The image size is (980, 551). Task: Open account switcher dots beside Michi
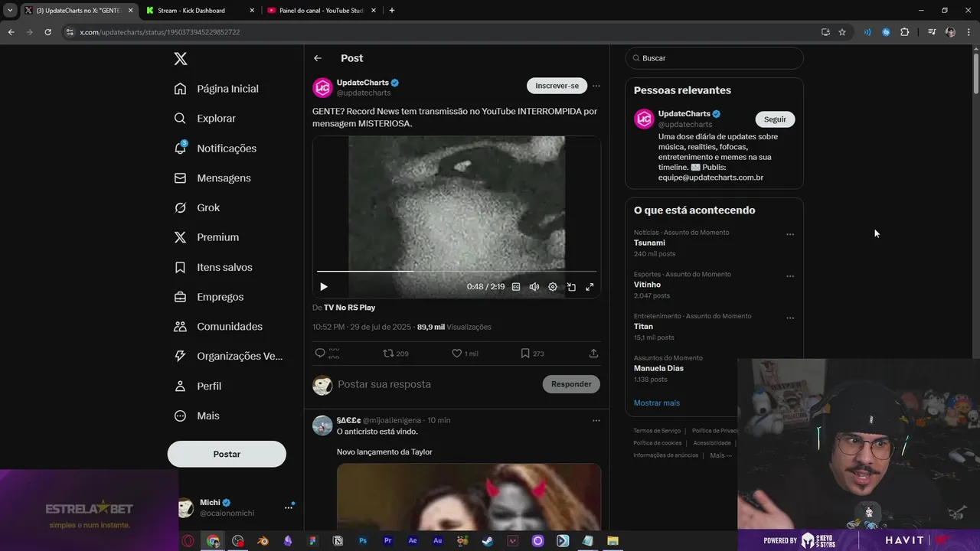289,507
